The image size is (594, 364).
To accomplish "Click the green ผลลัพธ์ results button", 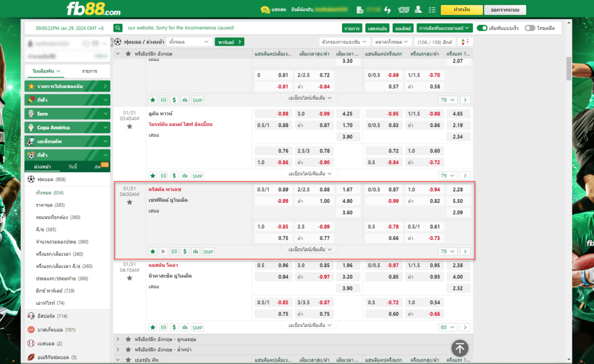I will [403, 28].
